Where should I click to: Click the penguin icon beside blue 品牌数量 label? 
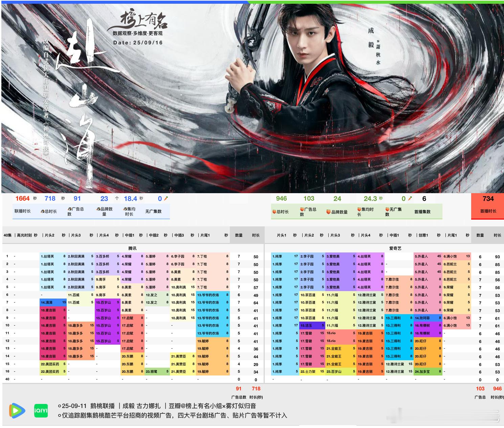point(98,209)
